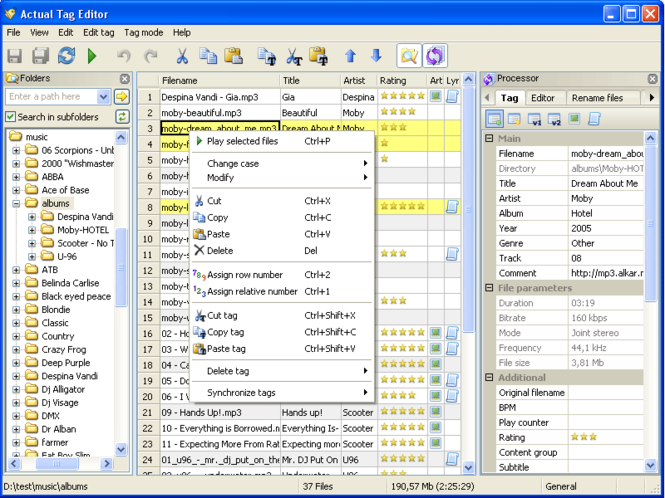Click the Redo arrow icon
This screenshot has height=498, width=665.
[x=151, y=56]
